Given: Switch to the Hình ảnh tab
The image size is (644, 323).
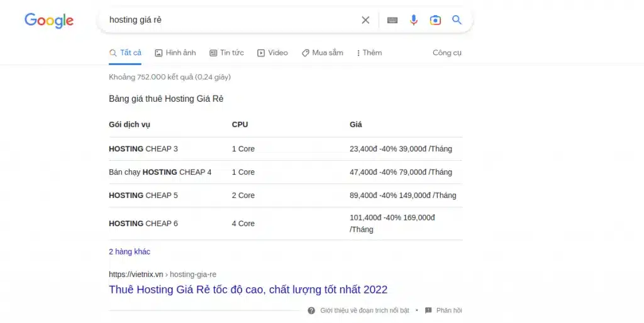Looking at the screenshot, I should [175, 53].
